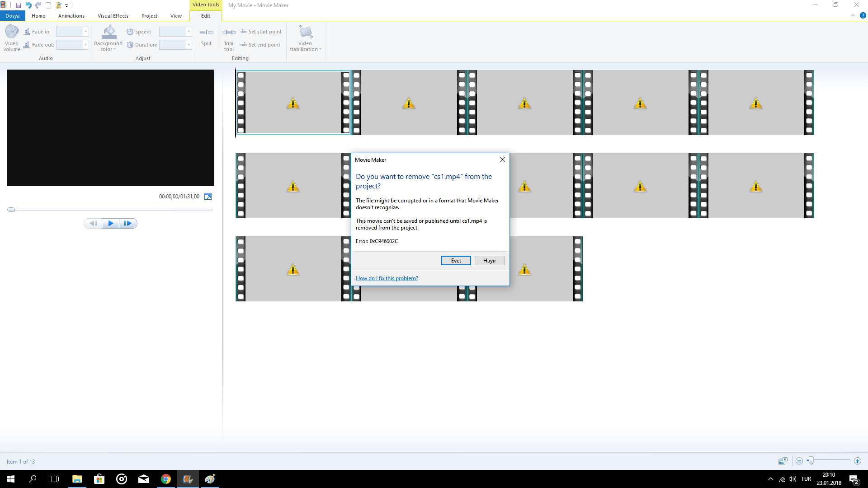Screen dimensions: 868x488
Task: Open the Project ribbon tab
Action: 149,16
